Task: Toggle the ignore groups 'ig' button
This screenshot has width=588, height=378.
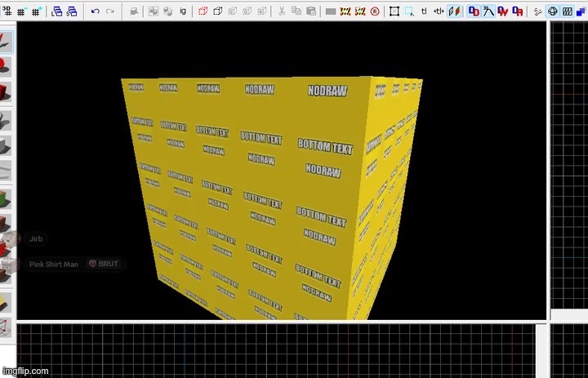Action: 182,11
